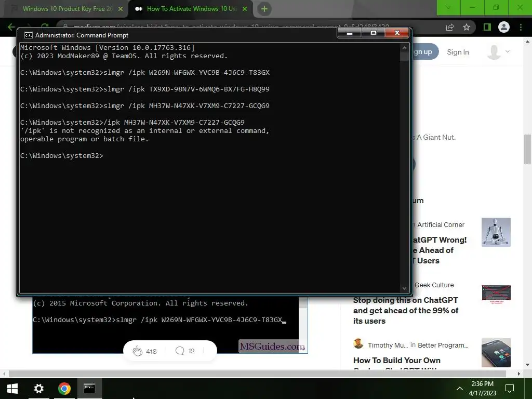Click the Command Prompt input line
The image size is (532, 399).
[62, 156]
